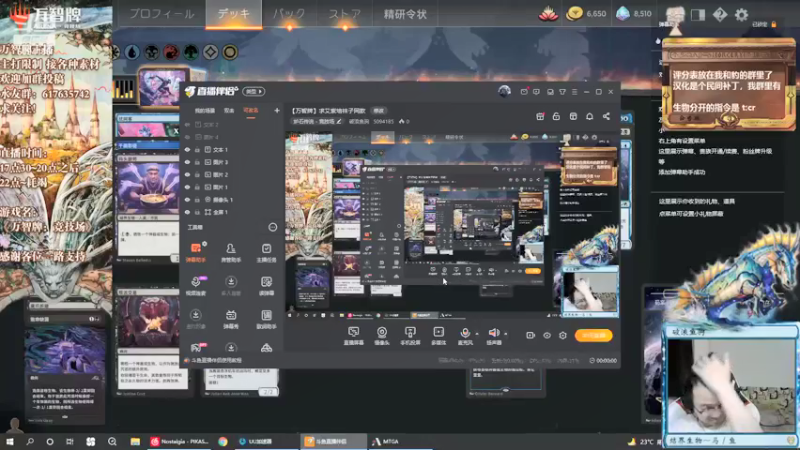Toggle lock on layer 图片 3

(197, 162)
